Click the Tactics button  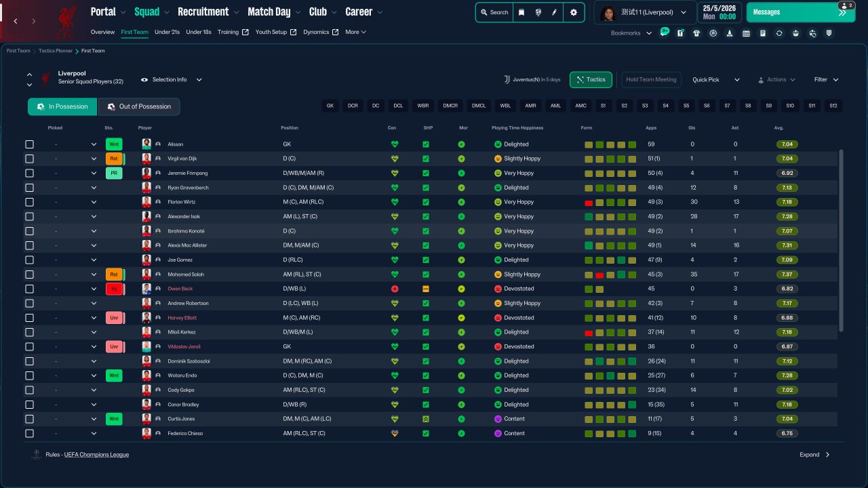point(591,80)
